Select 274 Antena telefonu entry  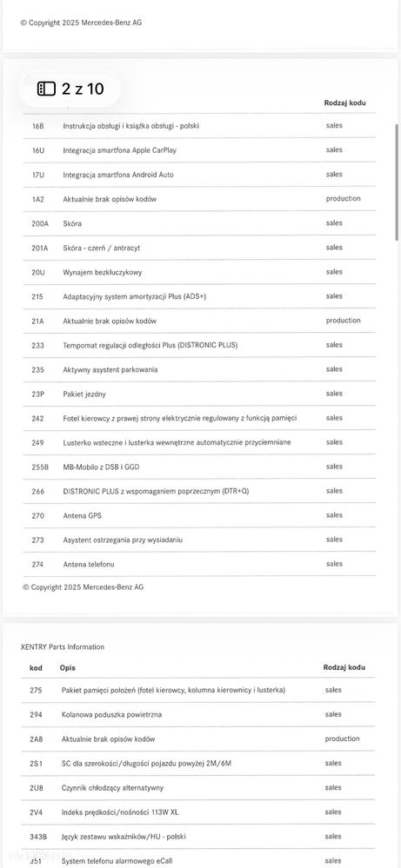pyautogui.click(x=199, y=564)
